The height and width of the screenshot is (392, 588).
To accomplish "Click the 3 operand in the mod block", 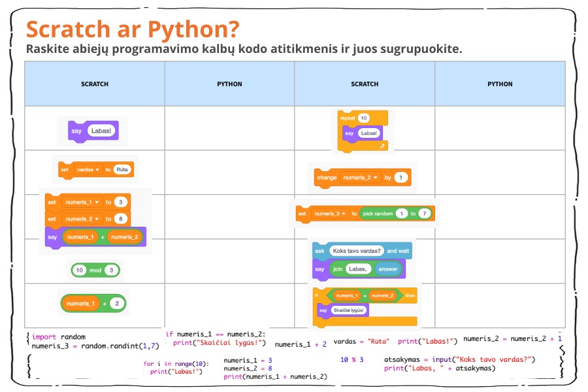I will [x=111, y=270].
